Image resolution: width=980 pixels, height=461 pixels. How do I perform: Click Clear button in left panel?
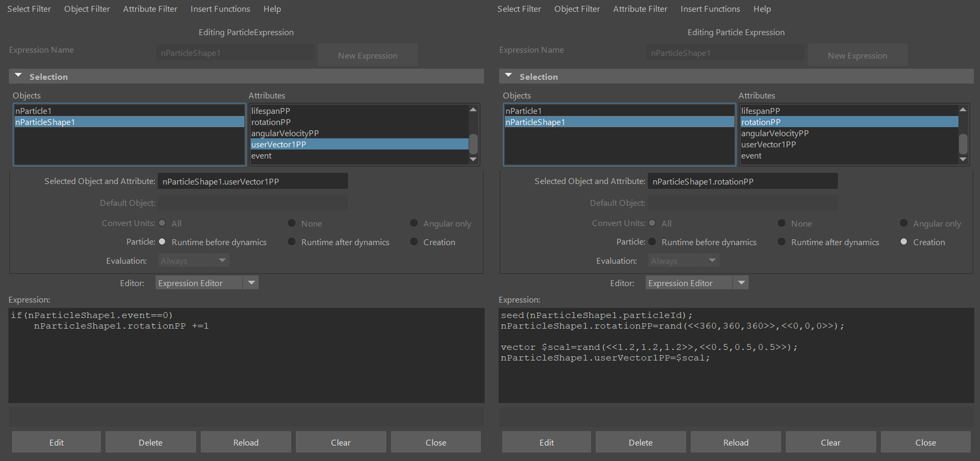point(341,442)
